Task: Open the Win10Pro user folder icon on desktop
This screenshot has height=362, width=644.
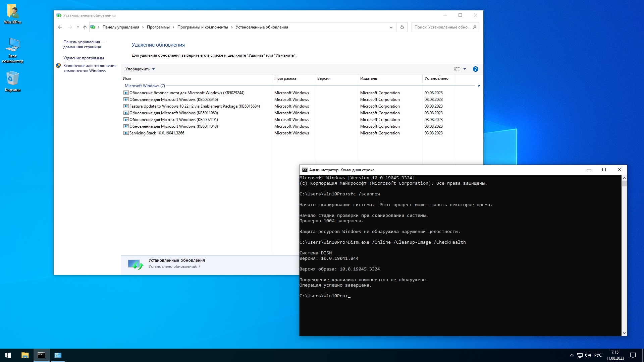Action: (13, 14)
